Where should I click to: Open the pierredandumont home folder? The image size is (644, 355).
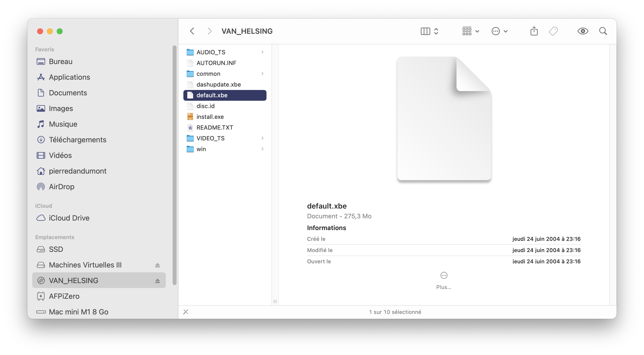99,171
